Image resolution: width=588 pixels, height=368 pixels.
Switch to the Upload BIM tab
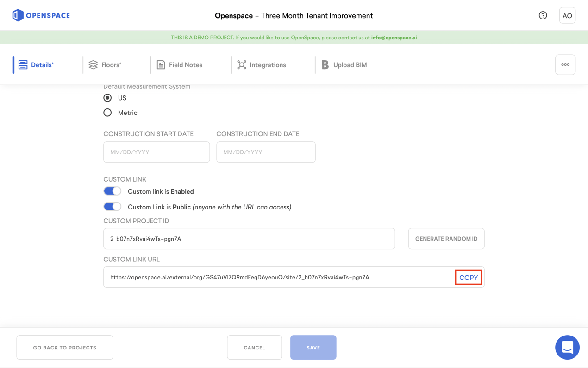[344, 65]
